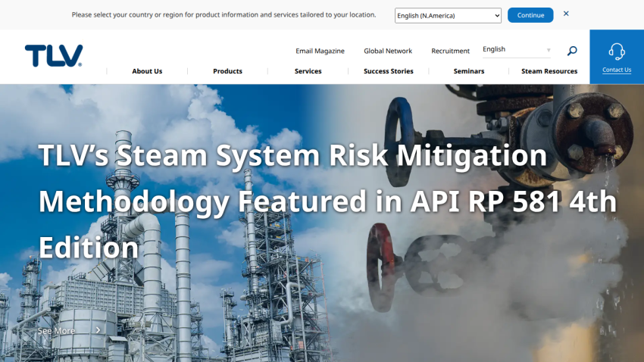Click See More on the hero banner
644x362 pixels.
tap(56, 331)
